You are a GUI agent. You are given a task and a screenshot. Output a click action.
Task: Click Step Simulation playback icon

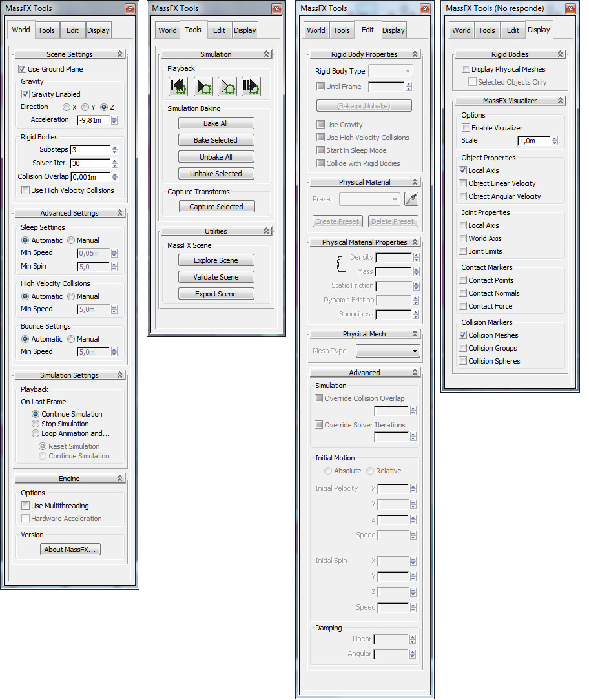click(x=251, y=87)
